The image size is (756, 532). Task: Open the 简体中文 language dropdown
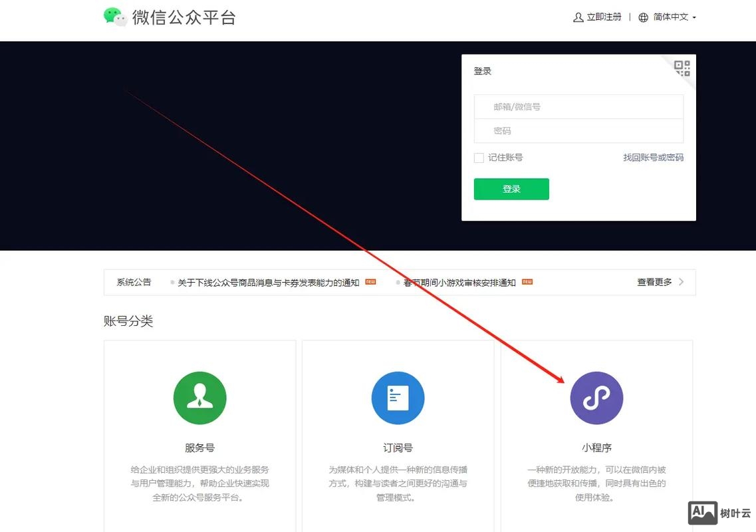[668, 17]
